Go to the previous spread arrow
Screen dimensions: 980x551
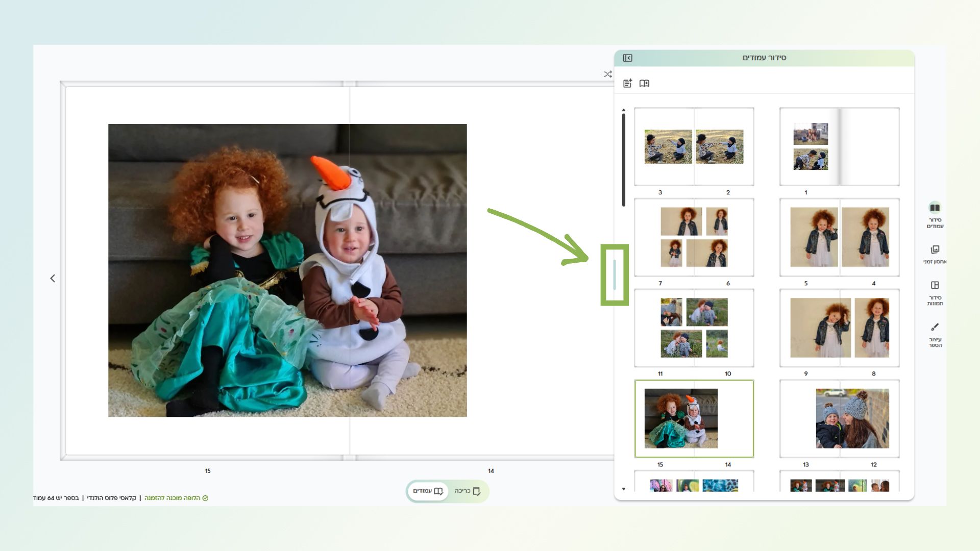coord(53,278)
